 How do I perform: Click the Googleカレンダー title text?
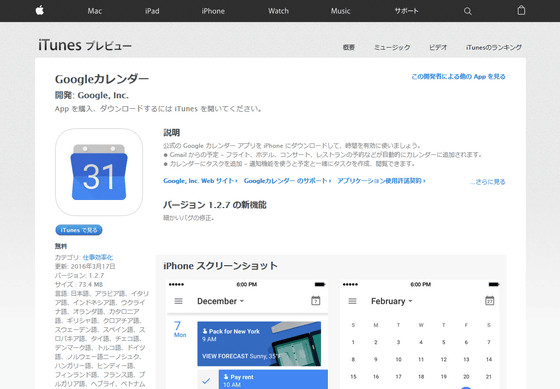click(102, 79)
